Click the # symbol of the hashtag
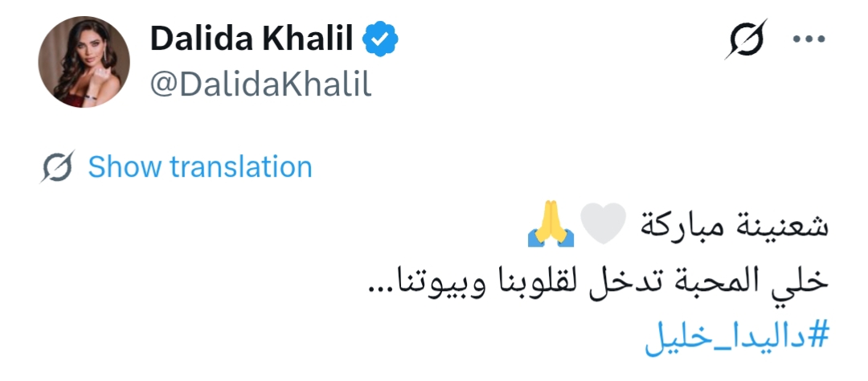Screen dimensions: 868x381 click(817, 334)
